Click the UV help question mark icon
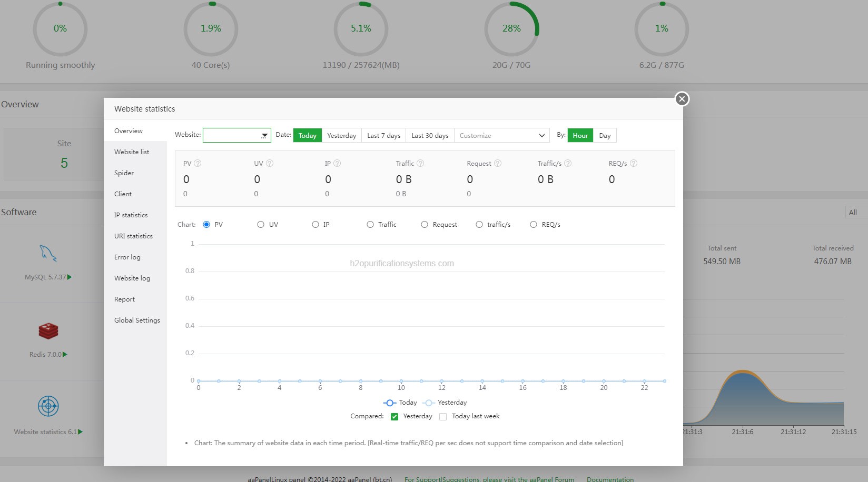The height and width of the screenshot is (482, 868). click(270, 164)
